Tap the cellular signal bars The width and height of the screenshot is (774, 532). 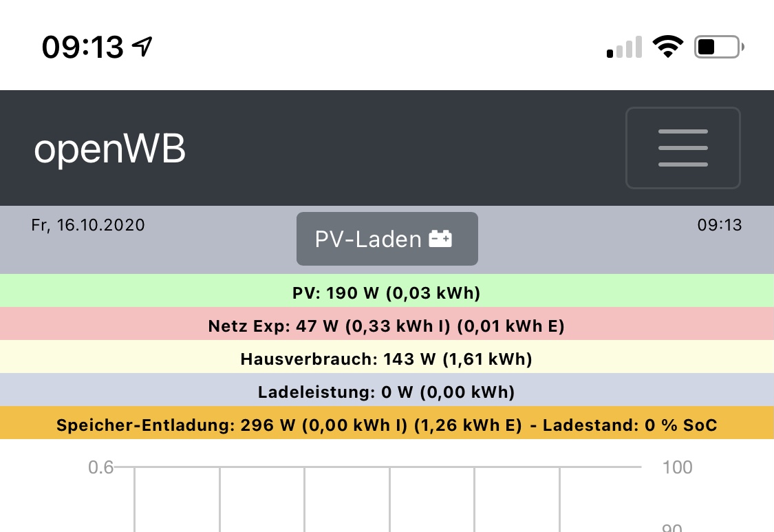[624, 48]
